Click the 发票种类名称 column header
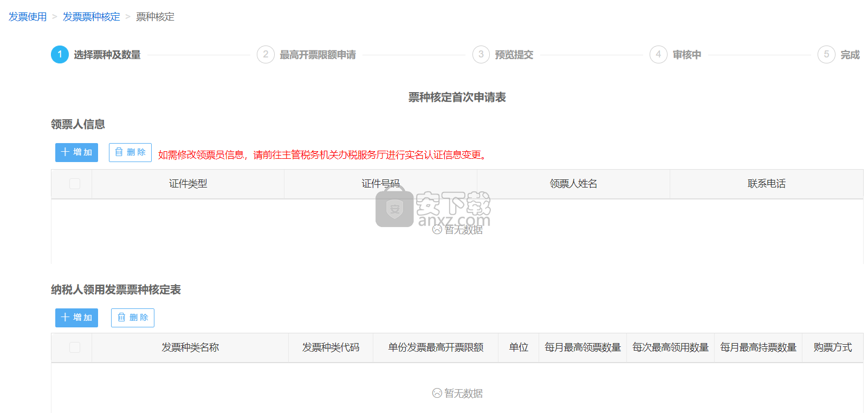The width and height of the screenshot is (868, 413). pos(190,347)
